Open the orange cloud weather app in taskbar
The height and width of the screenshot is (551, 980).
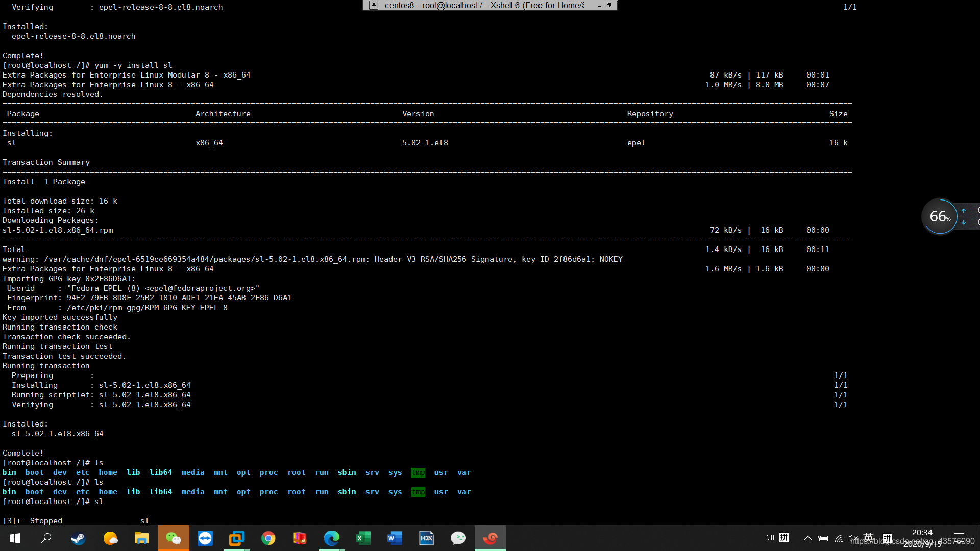[x=110, y=538]
